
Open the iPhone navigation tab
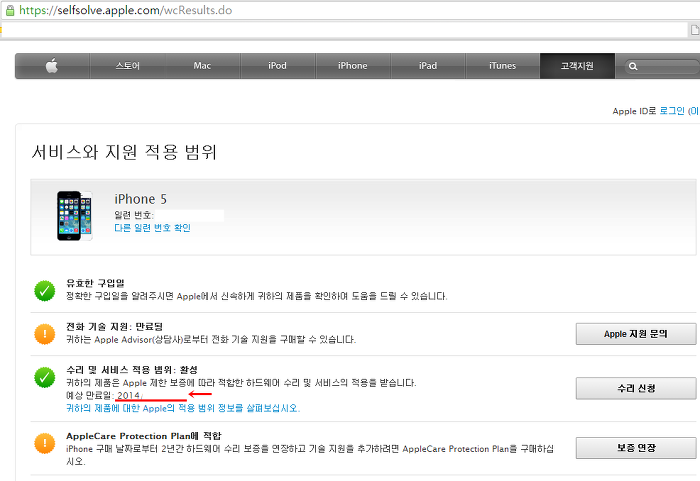(353, 66)
